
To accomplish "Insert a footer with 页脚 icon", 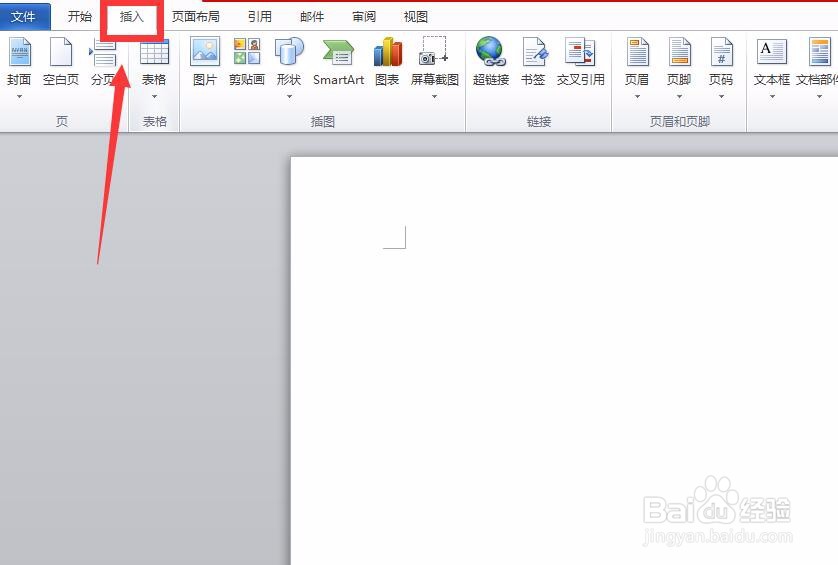I will (679, 52).
